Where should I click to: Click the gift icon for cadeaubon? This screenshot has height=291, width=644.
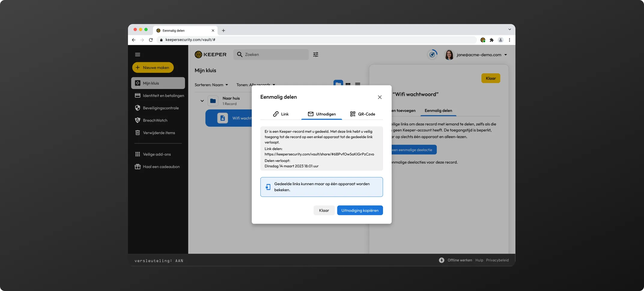138,167
